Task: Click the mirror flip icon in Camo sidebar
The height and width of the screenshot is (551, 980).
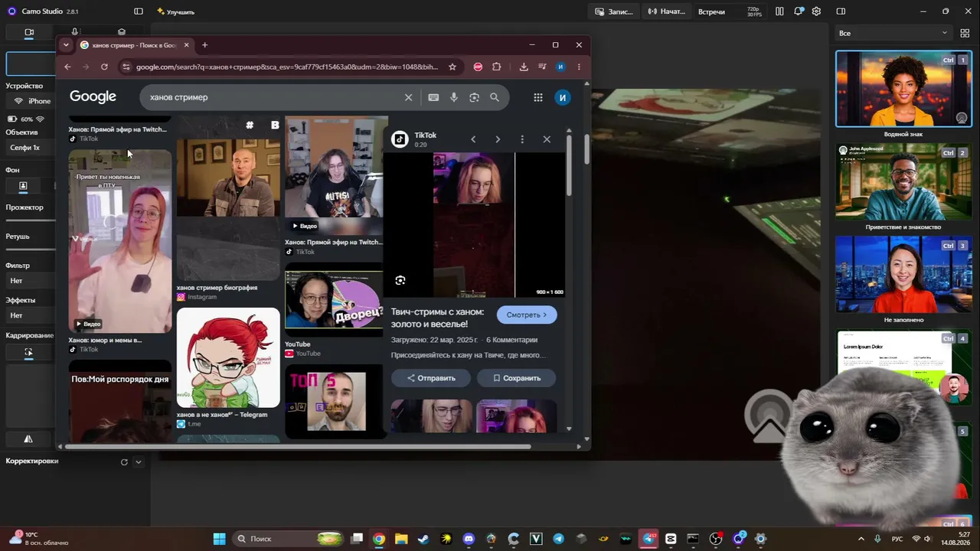Action: (28, 439)
